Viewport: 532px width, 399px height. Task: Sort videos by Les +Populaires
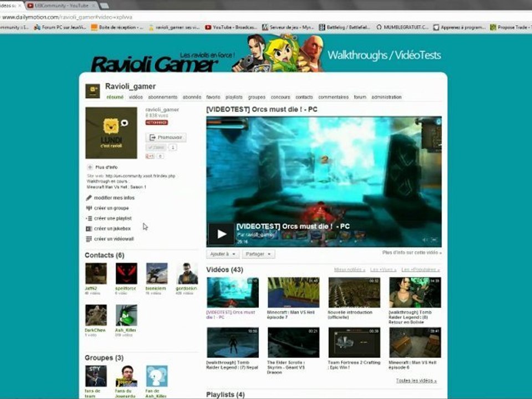tap(421, 270)
